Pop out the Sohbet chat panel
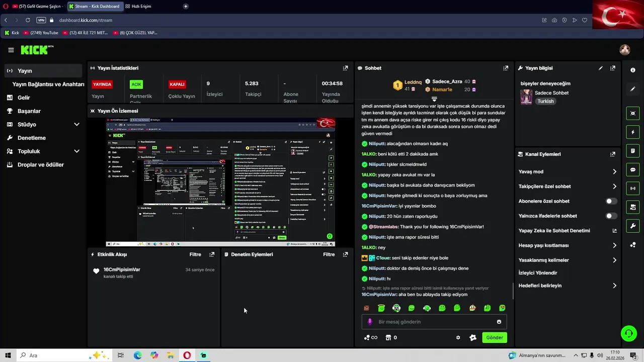This screenshot has width=644, height=362. (506, 68)
